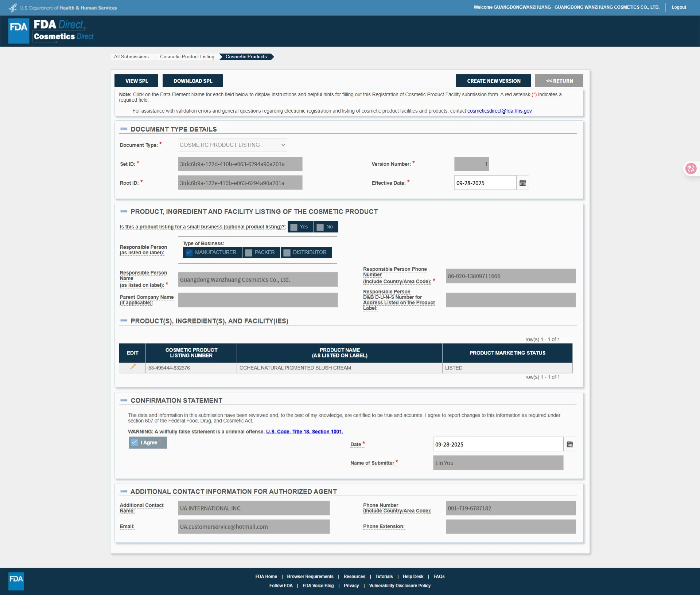Viewport: 700px width, 595px height.
Task: Open FDA Home footer link
Action: point(266,576)
